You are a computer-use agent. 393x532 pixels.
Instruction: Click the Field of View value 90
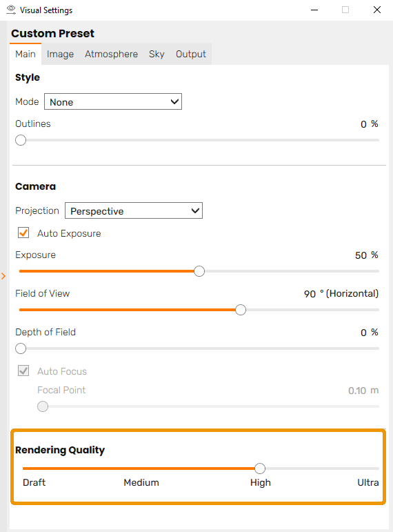tap(310, 294)
